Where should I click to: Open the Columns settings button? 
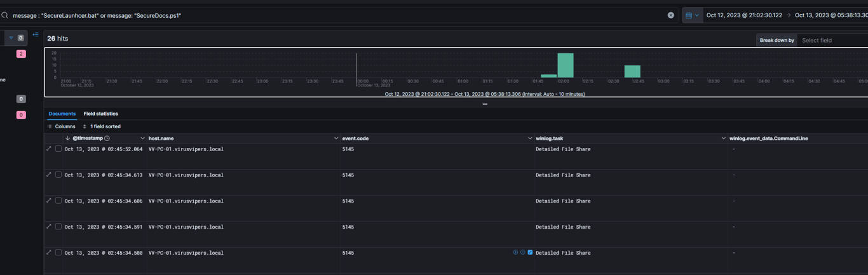[61, 126]
